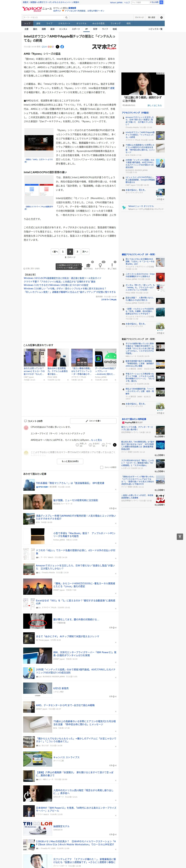186x868 pixels.
Task: Expand first comment via もっと見る link
Action: click(x=96, y=440)
